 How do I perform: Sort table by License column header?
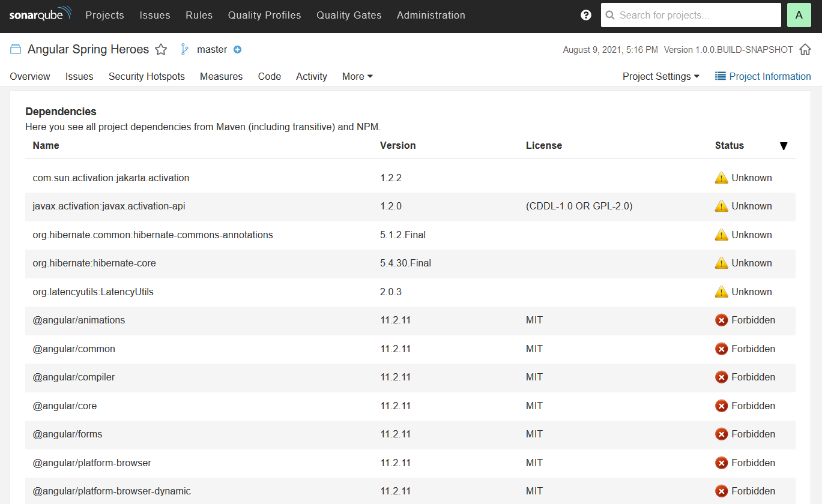pos(544,145)
